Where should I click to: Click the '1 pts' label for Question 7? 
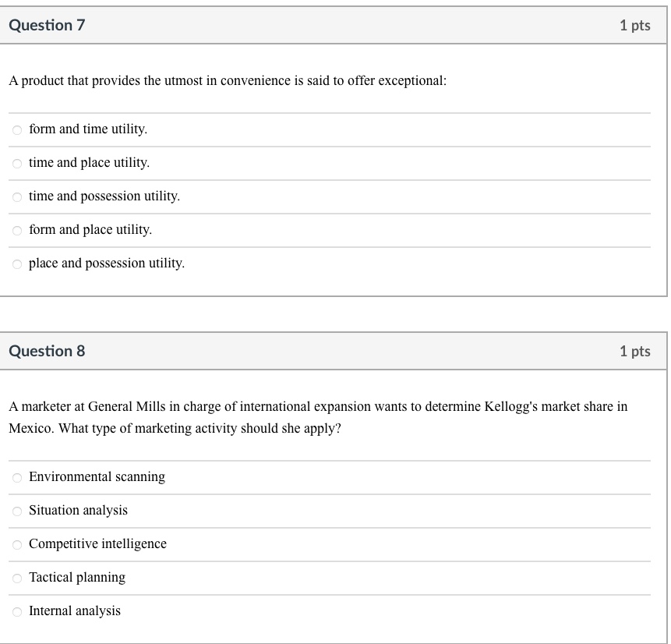click(x=635, y=25)
